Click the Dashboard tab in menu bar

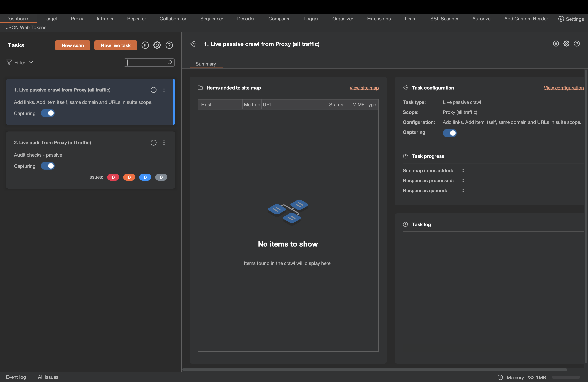18,18
